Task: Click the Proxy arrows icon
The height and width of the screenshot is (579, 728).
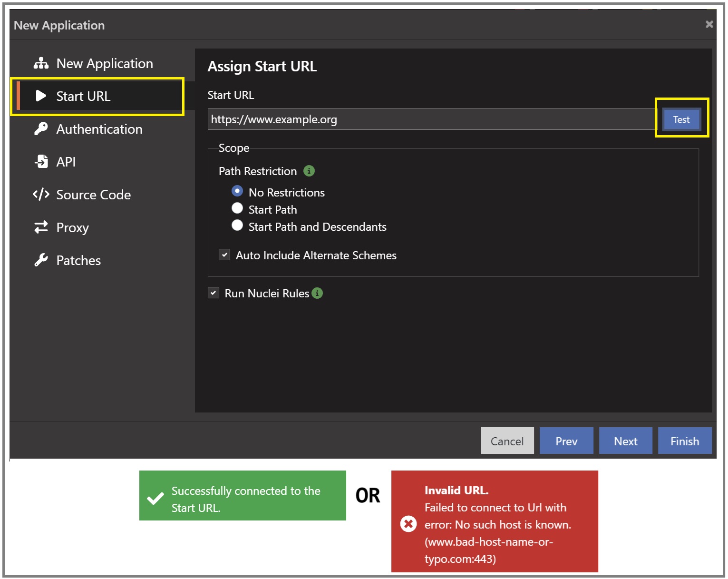Action: pyautogui.click(x=41, y=227)
